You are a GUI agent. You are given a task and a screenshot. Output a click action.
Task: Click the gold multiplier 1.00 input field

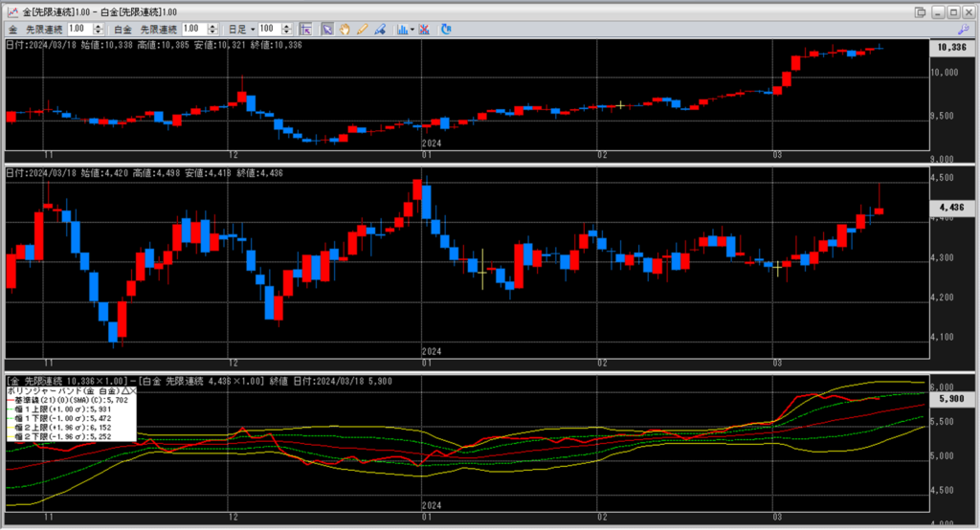tap(77, 30)
